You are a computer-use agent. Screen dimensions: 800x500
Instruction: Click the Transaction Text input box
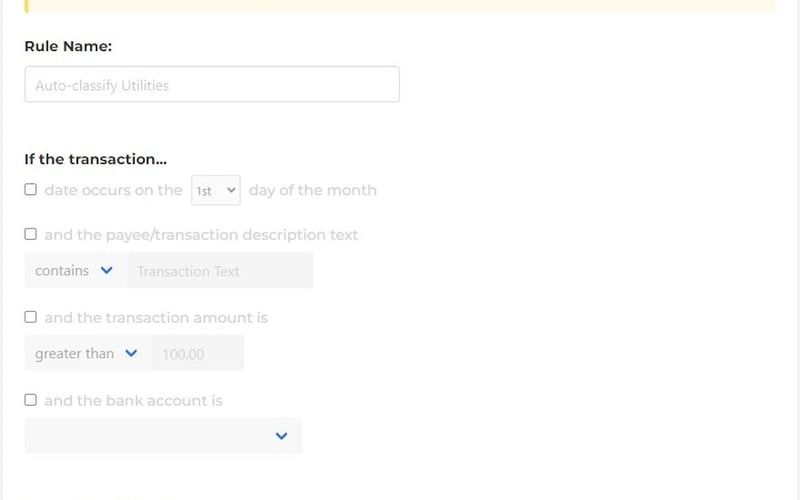coord(218,271)
